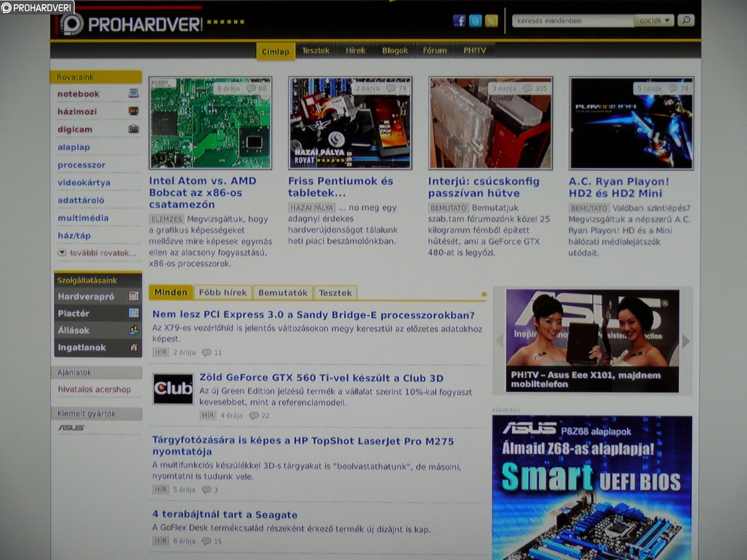The image size is (747, 560).
Task: Open comments bubble showing 88
Action: click(256, 88)
